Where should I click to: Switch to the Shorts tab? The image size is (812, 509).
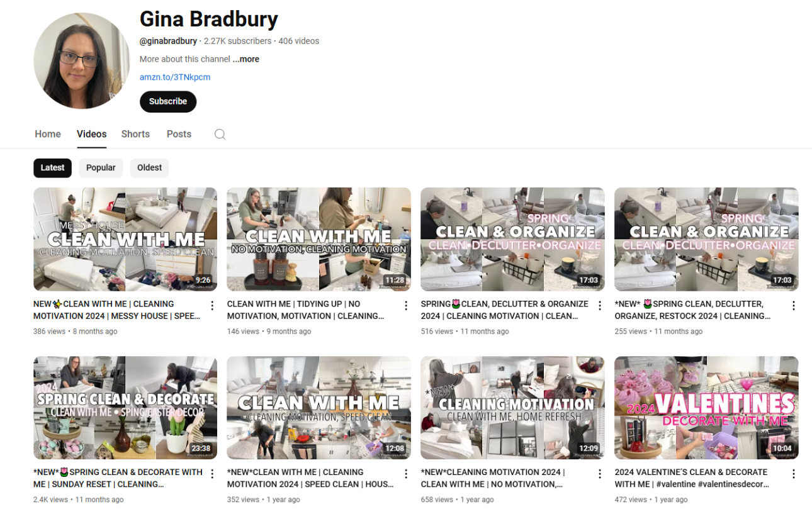[135, 134]
